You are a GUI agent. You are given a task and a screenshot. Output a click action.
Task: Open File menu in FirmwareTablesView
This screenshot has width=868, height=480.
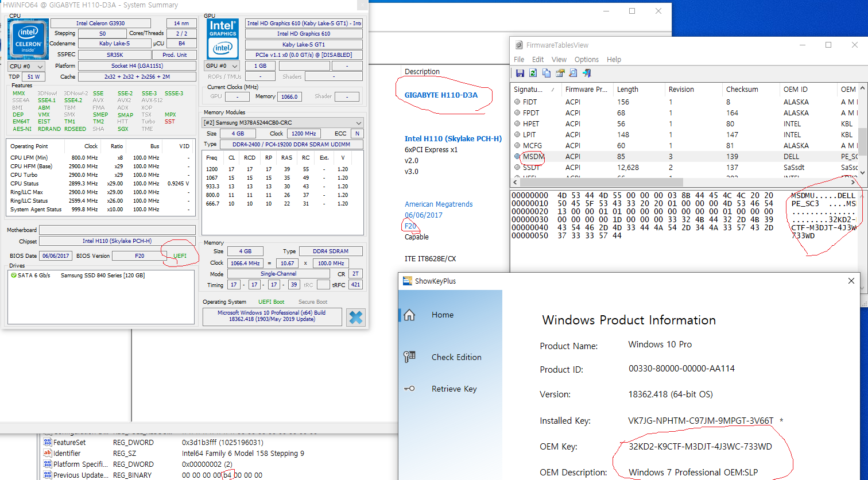(x=519, y=59)
